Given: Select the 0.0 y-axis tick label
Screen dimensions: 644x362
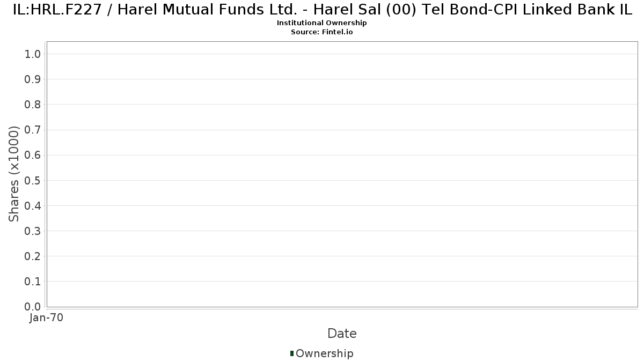Looking at the screenshot, I should tap(33, 307).
